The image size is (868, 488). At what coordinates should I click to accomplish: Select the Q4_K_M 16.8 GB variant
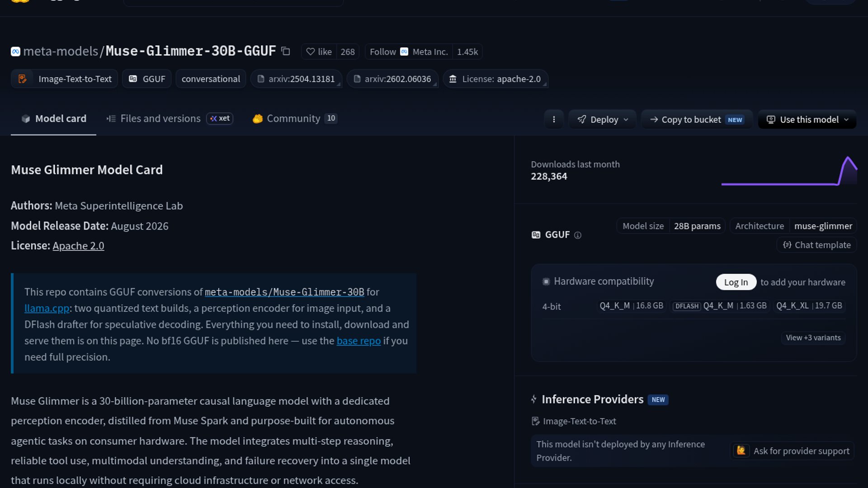[631, 306]
